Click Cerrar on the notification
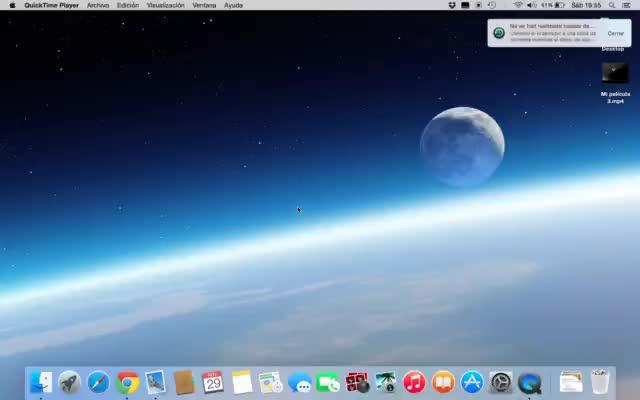The width and height of the screenshot is (640, 400). pyautogui.click(x=616, y=33)
